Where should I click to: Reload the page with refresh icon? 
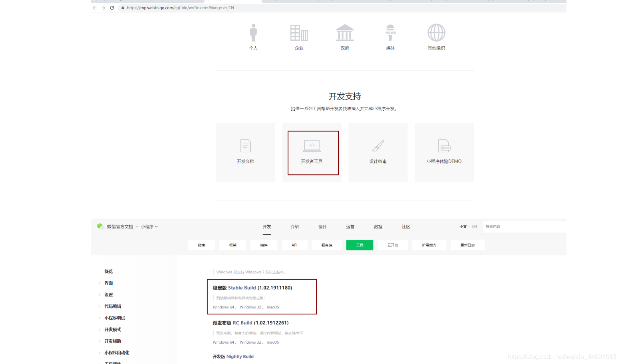[x=112, y=8]
